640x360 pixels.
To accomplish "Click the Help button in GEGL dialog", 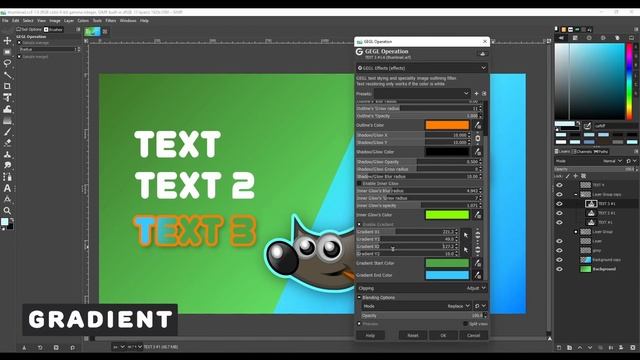I will (370, 336).
